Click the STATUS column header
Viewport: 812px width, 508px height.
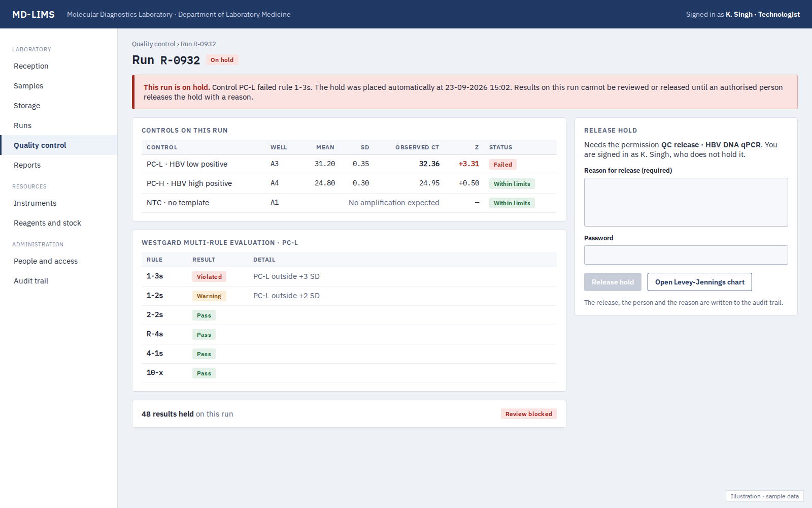point(500,147)
